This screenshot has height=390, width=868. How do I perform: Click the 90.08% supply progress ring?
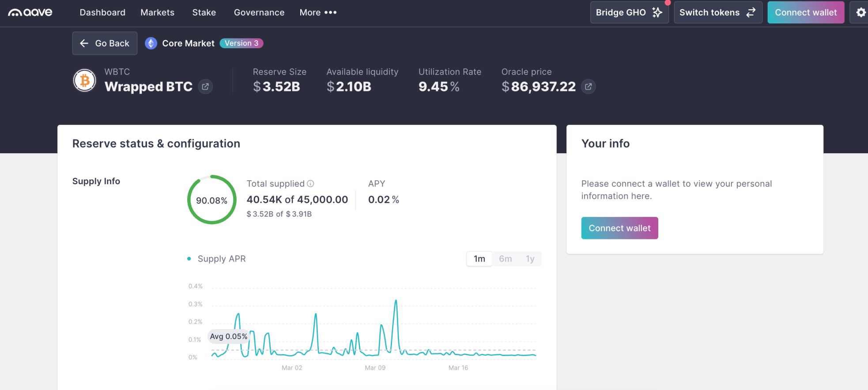pos(212,200)
